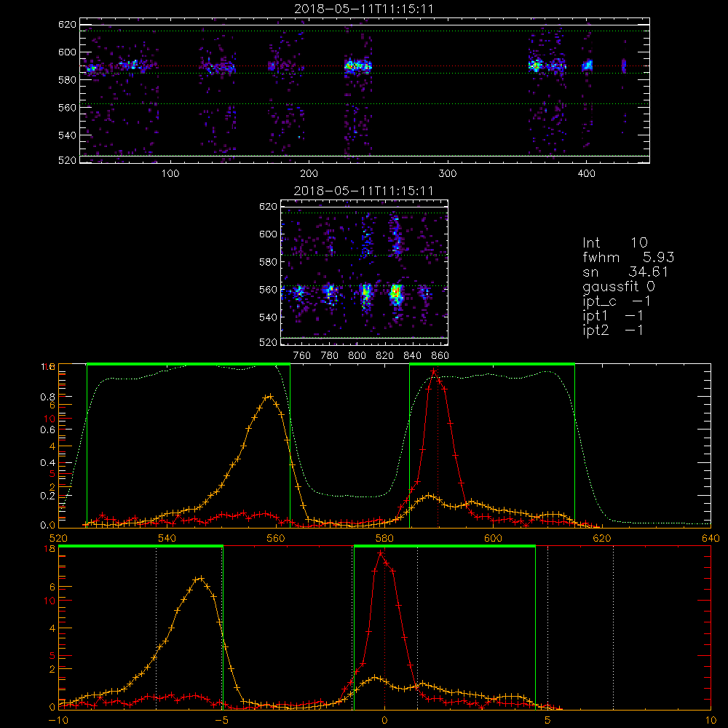
Task: Click the red curve peak in the bottom plot
Action: click(x=381, y=553)
